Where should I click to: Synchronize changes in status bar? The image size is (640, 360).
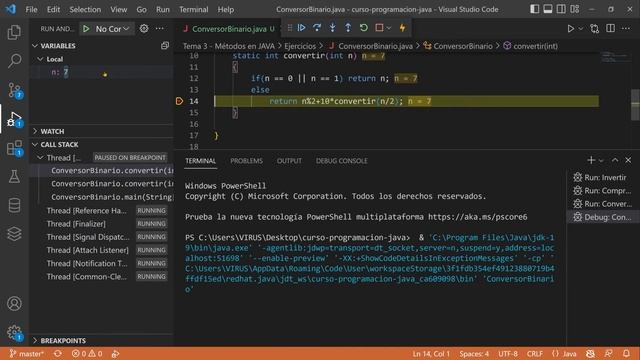[58, 353]
